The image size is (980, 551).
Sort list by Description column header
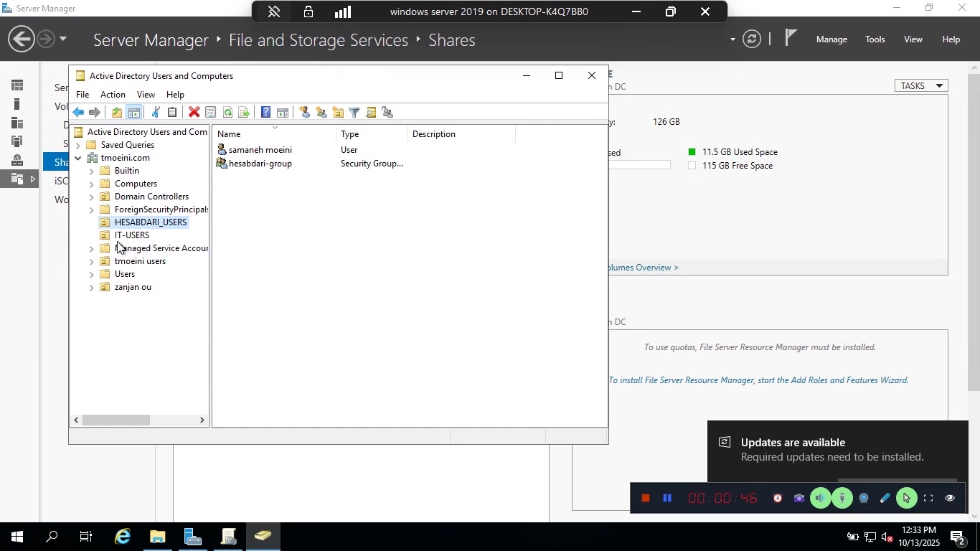click(461, 134)
